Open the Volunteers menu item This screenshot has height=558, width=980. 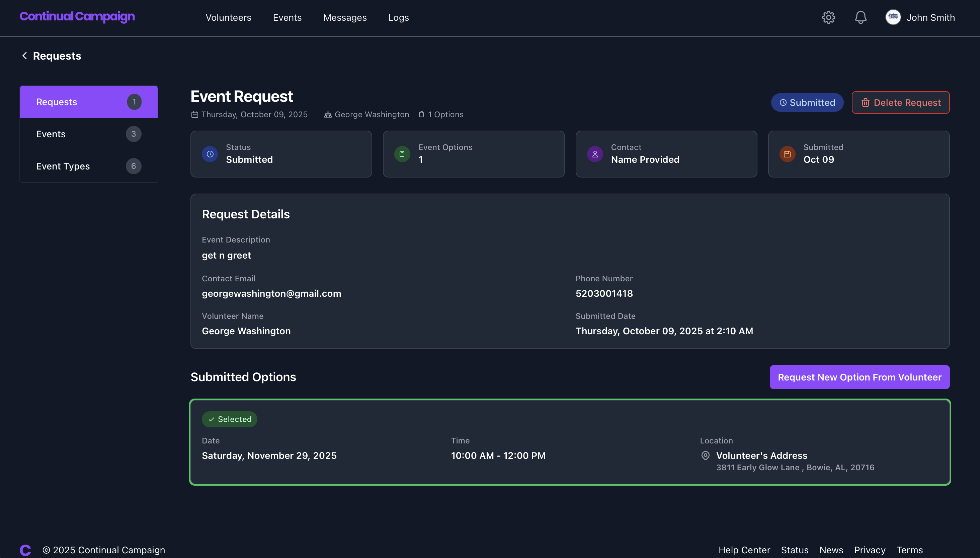coord(228,18)
